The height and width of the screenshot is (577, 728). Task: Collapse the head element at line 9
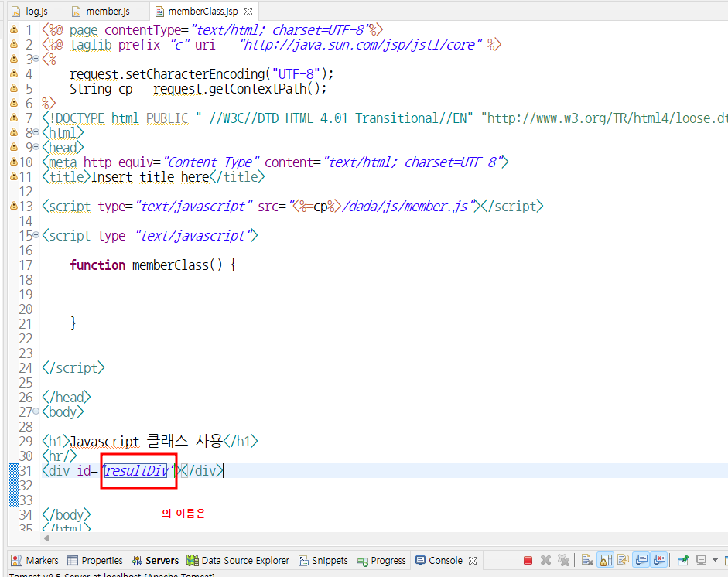click(x=36, y=147)
